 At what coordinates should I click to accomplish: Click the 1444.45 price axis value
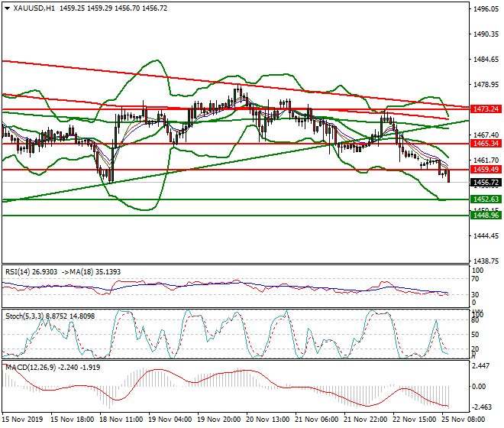(x=486, y=236)
